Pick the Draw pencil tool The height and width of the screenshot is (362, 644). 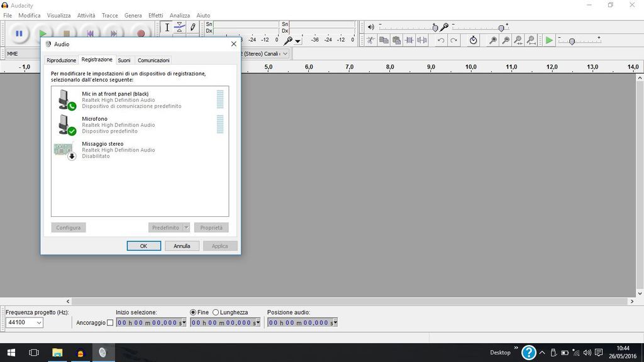click(x=193, y=27)
